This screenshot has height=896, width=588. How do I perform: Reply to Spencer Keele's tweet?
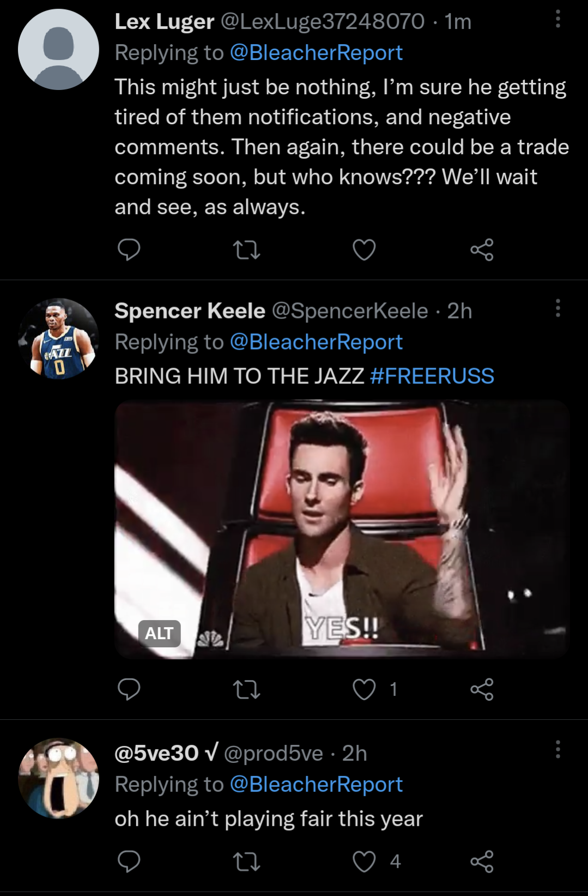(129, 689)
